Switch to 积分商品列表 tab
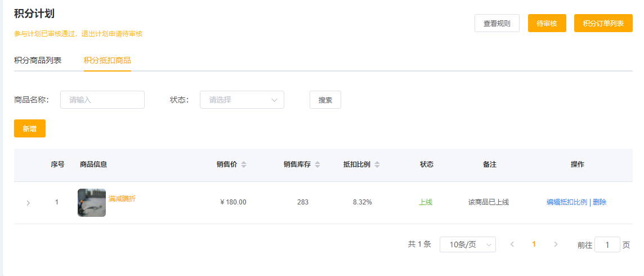 pyautogui.click(x=38, y=60)
